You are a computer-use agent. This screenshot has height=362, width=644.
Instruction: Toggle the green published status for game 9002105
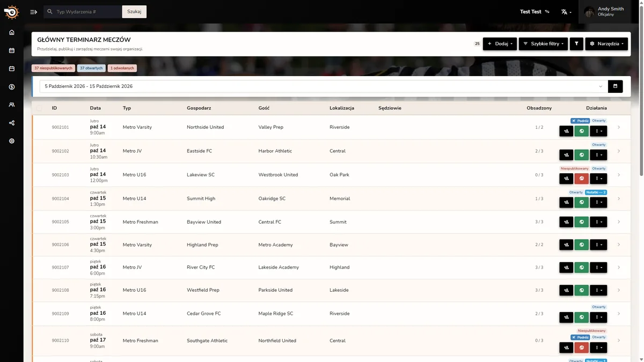582,222
